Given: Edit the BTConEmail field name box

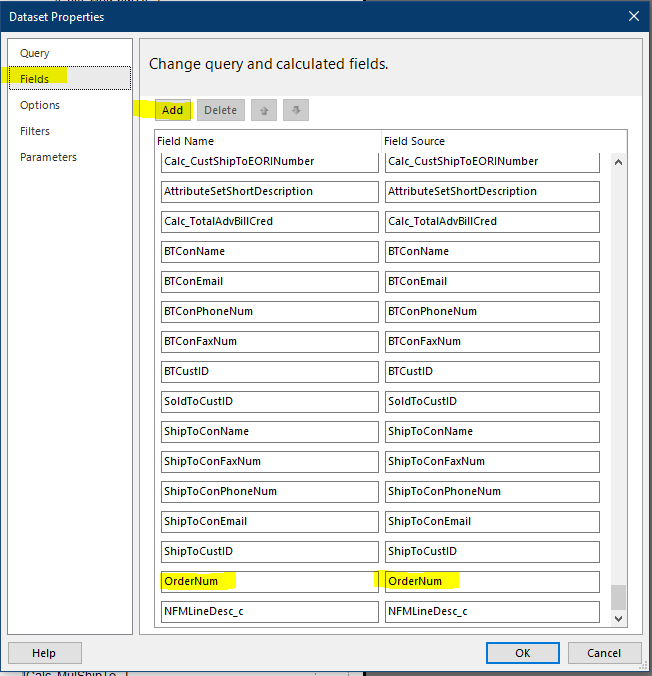Looking at the screenshot, I should pyautogui.click(x=270, y=282).
